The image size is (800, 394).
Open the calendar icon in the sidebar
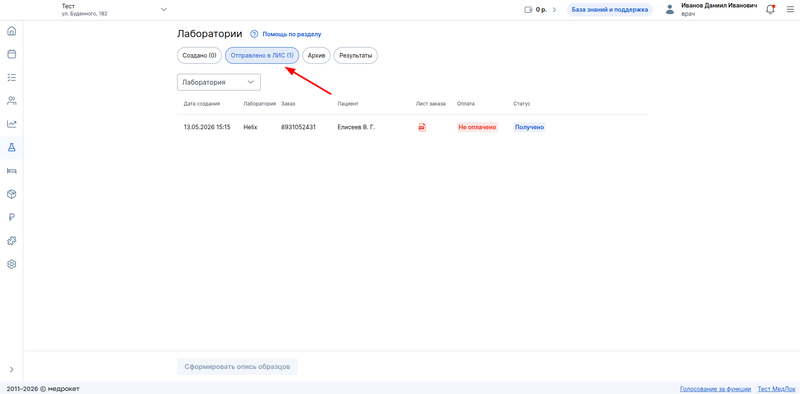[x=11, y=54]
